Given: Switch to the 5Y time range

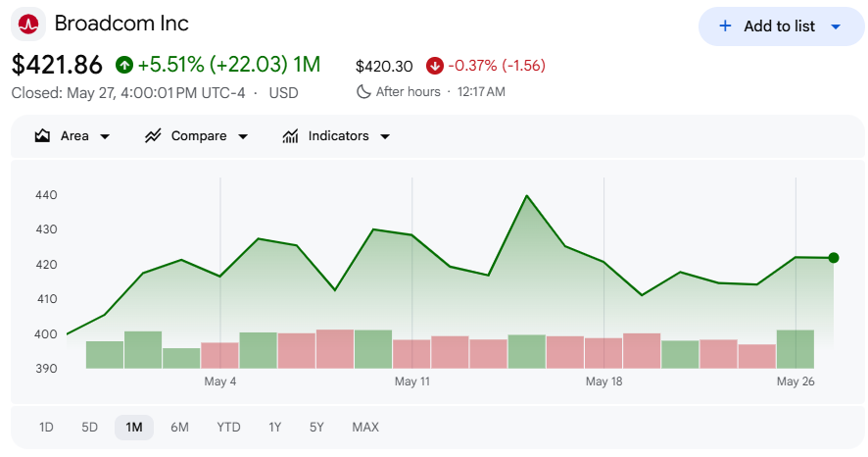Looking at the screenshot, I should pos(316,427).
